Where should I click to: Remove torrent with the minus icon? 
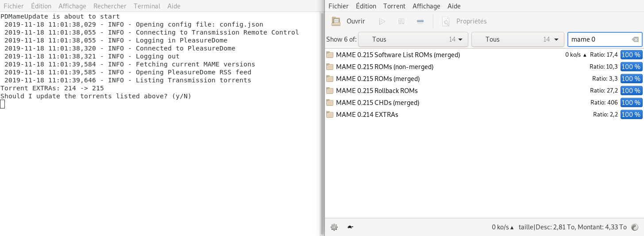tap(420, 21)
